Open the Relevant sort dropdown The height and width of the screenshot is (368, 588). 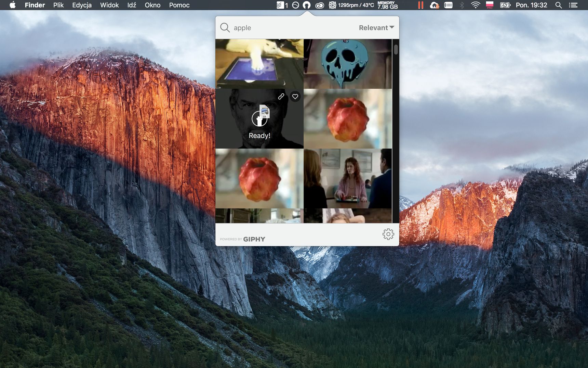pyautogui.click(x=376, y=28)
